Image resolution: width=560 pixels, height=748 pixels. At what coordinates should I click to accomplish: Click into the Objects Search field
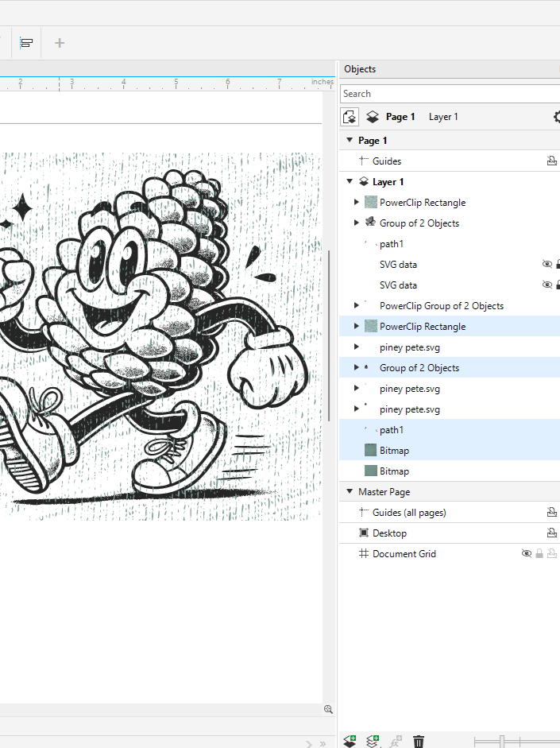[x=450, y=94]
